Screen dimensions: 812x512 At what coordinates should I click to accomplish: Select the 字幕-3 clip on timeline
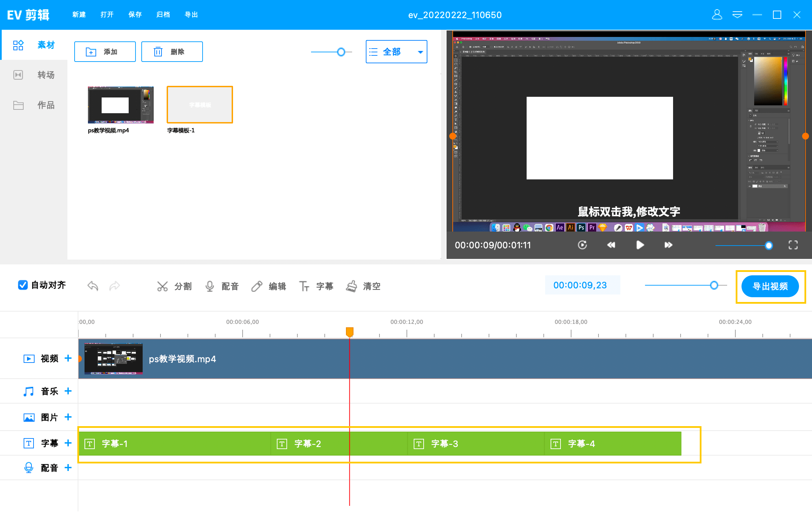[x=476, y=444]
